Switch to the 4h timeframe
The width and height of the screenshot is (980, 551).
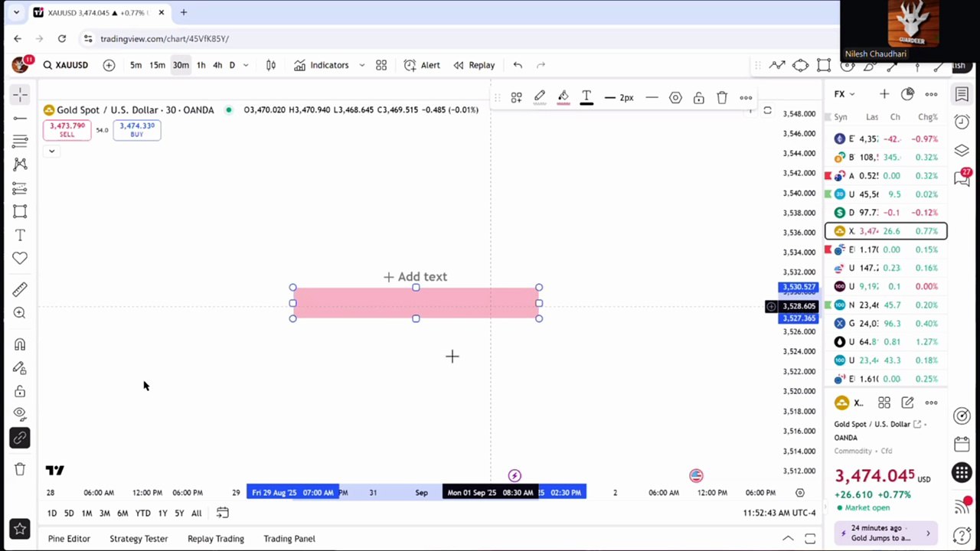tap(217, 65)
